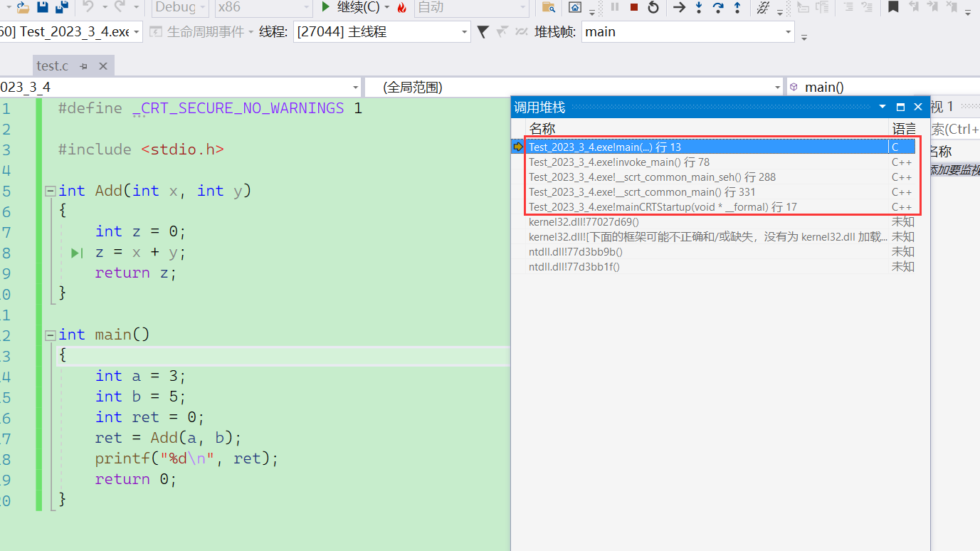The height and width of the screenshot is (551, 980).
Task: Click the Find in Files folder icon
Action: (548, 7)
